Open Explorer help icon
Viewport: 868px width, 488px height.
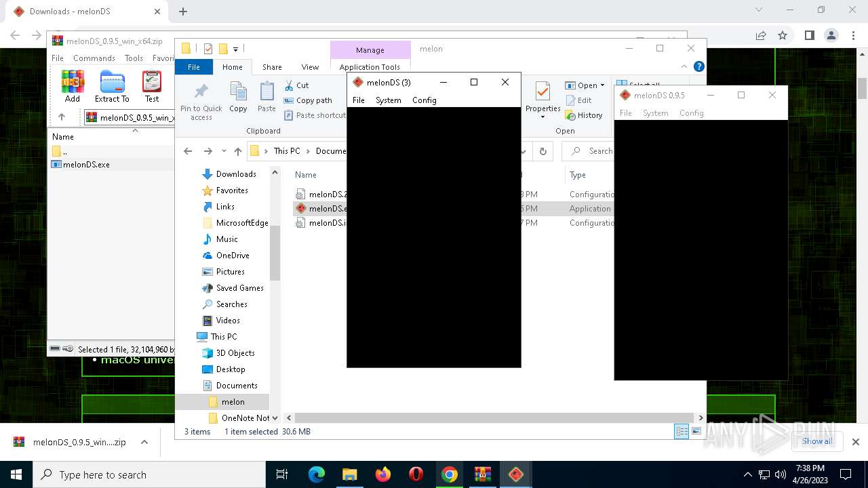[x=699, y=66]
